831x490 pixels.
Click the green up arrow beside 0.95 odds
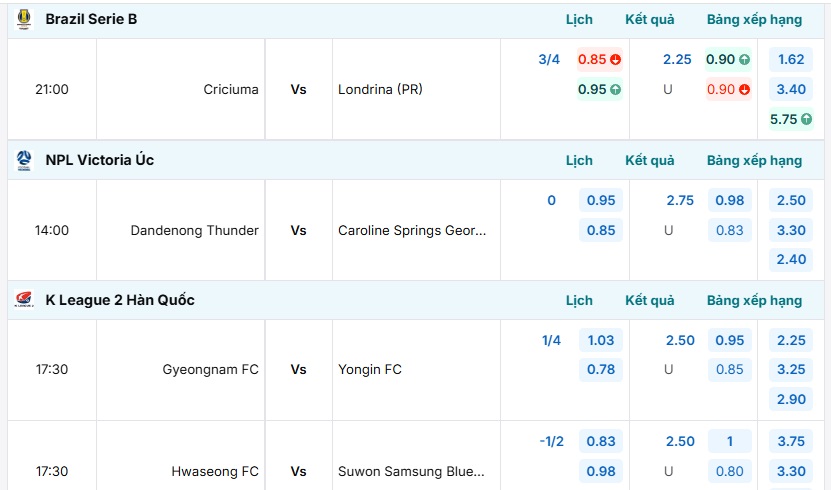[615, 90]
